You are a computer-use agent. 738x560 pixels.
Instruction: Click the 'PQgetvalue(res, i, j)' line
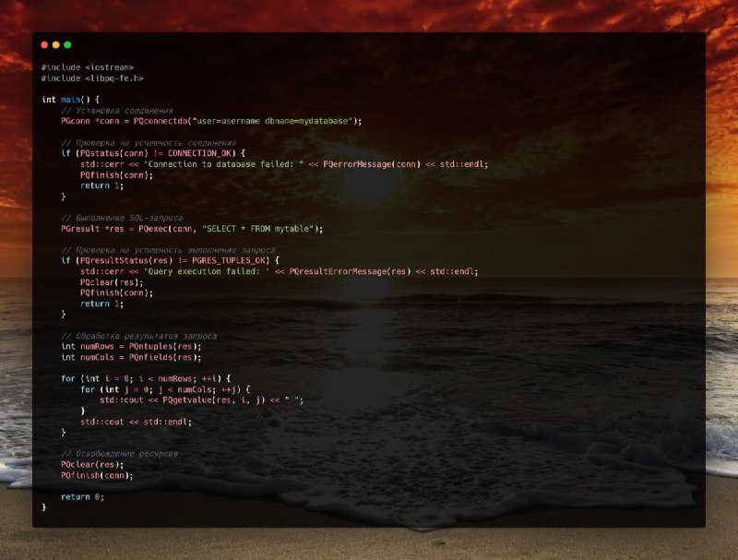(x=201, y=400)
